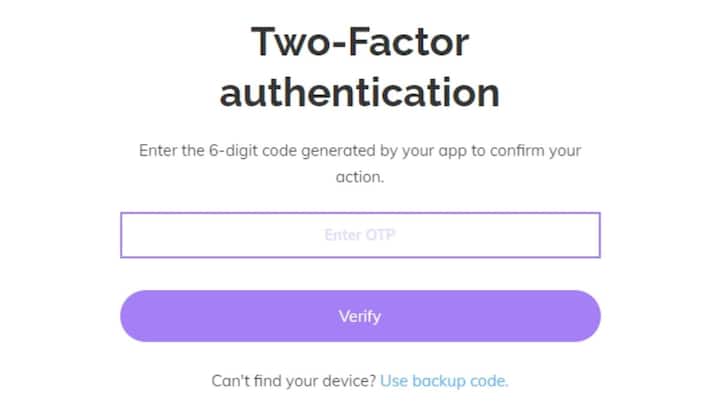
Task: Choose the backup code option below Verify
Action: 444,381
